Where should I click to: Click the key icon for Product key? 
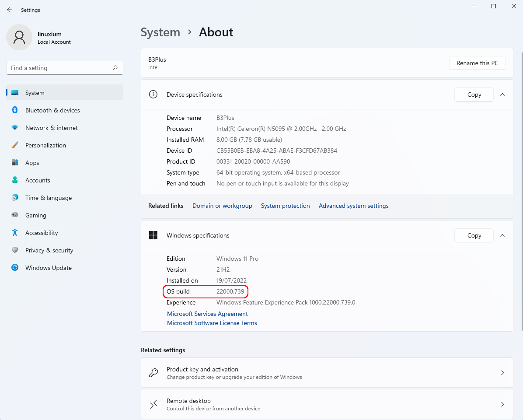click(153, 373)
